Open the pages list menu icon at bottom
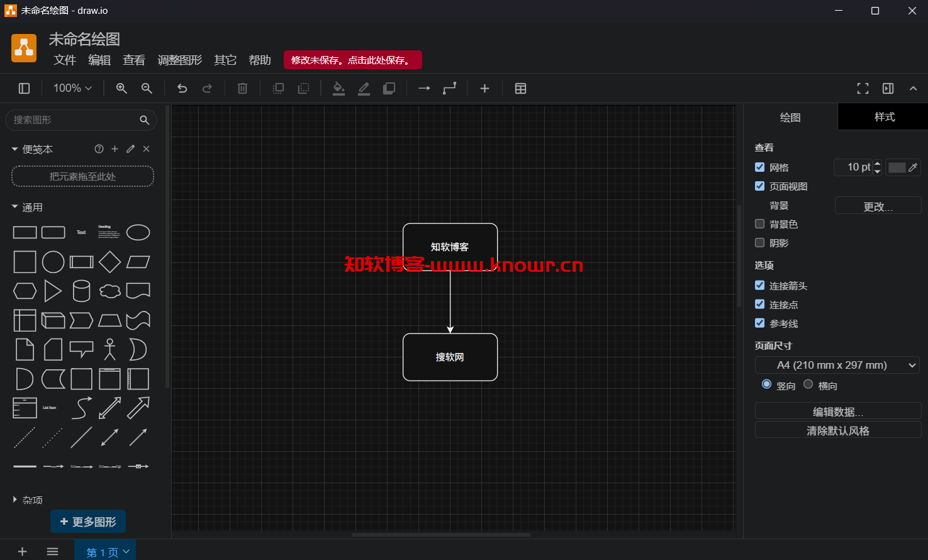Viewport: 928px width, 560px height. (x=52, y=552)
